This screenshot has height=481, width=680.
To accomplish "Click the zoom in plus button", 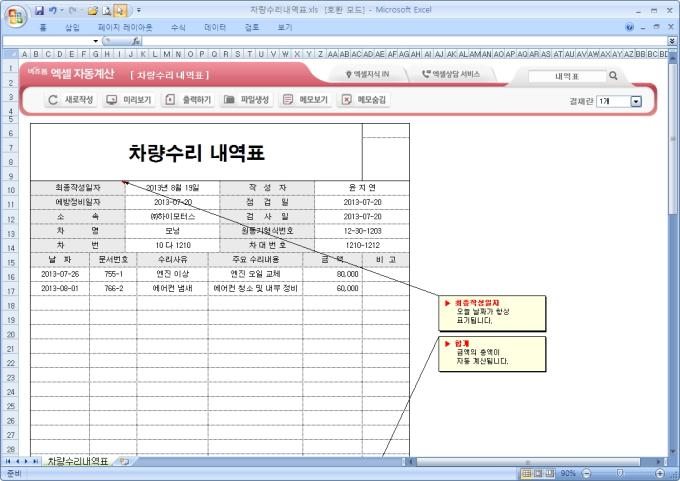I will [660, 473].
